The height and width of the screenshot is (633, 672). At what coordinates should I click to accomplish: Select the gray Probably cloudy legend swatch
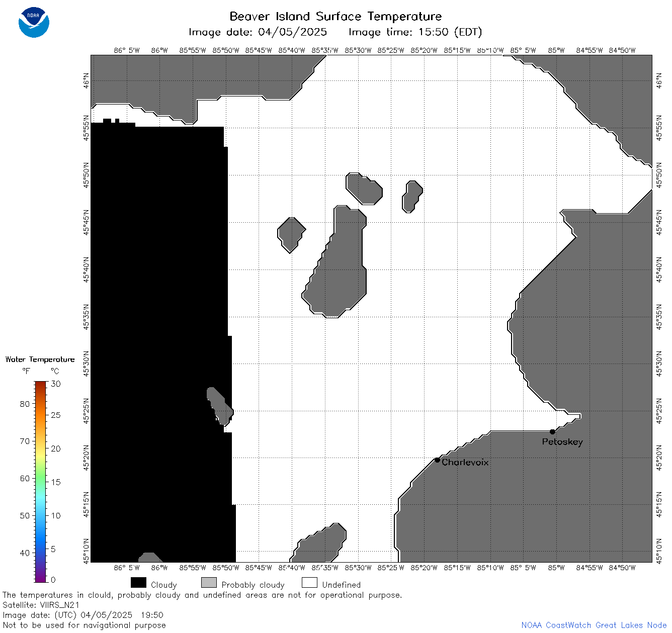209,583
